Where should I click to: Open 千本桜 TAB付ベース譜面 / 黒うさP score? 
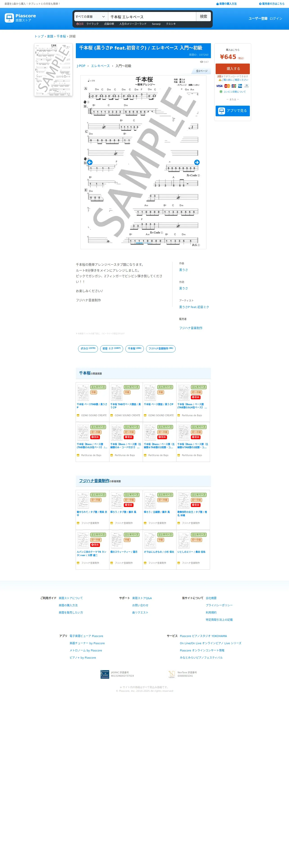click(x=126, y=406)
